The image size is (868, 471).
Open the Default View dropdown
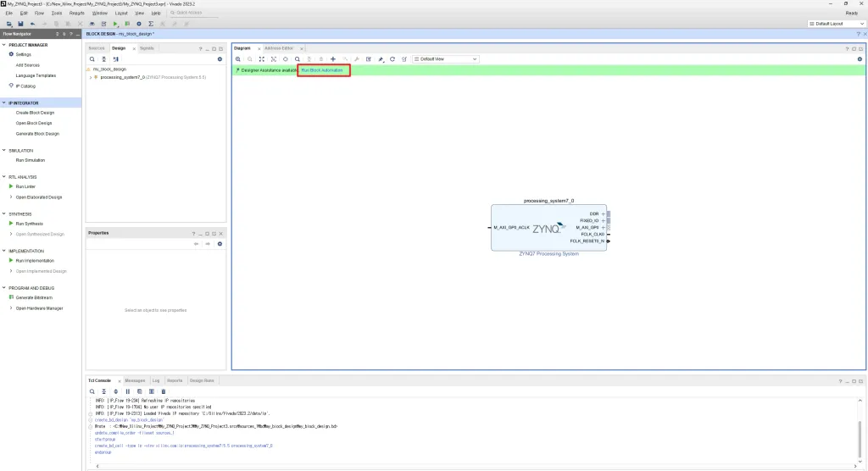tap(446, 59)
